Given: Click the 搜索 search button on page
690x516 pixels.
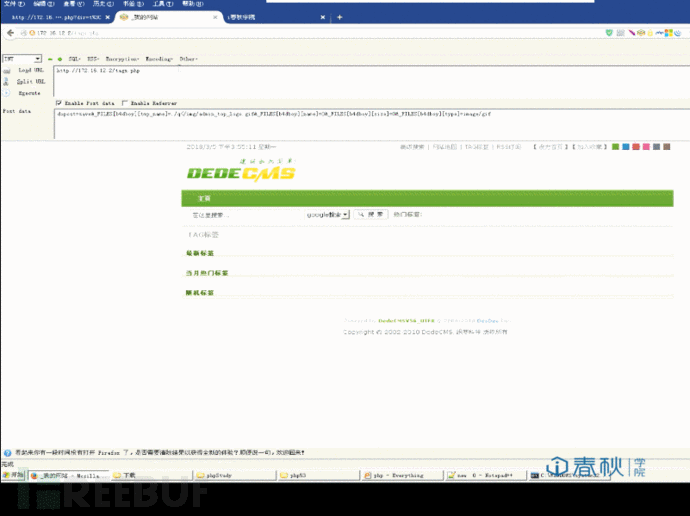Looking at the screenshot, I should [x=371, y=214].
